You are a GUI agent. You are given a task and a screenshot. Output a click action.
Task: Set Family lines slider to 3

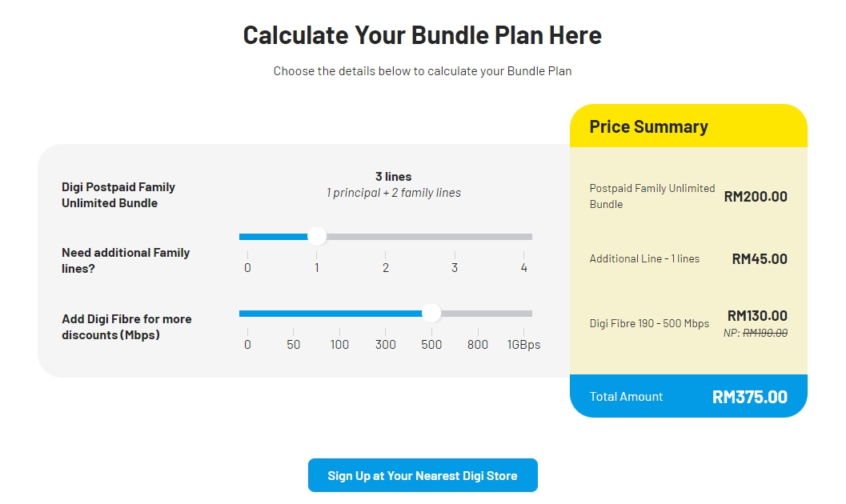[454, 236]
